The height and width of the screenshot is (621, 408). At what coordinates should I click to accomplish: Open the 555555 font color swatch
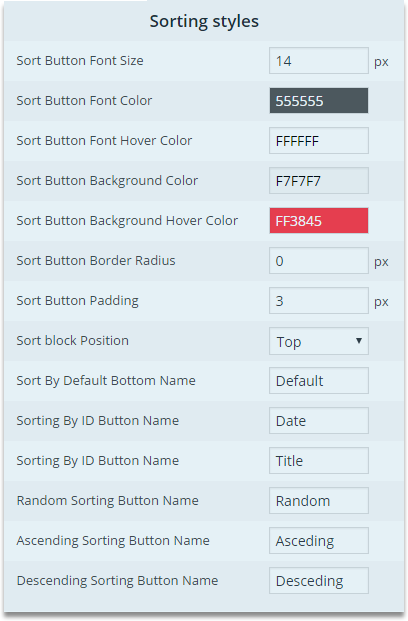319,101
